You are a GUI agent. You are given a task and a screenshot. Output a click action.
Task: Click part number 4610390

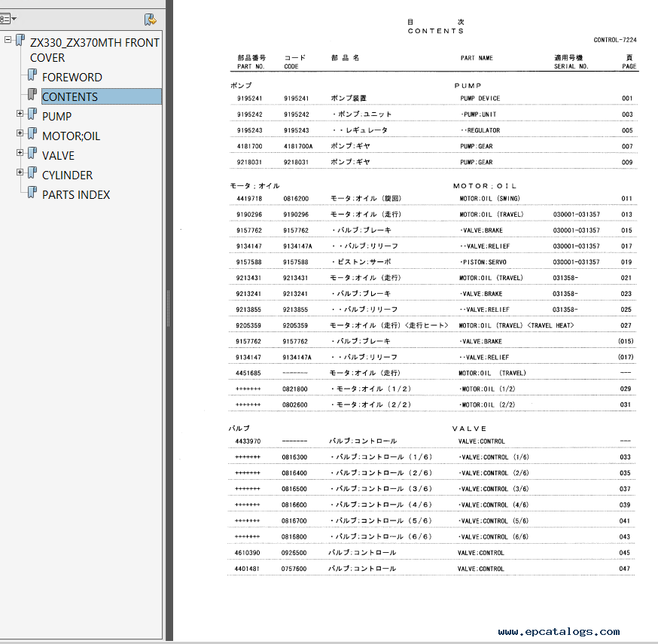[247, 553]
